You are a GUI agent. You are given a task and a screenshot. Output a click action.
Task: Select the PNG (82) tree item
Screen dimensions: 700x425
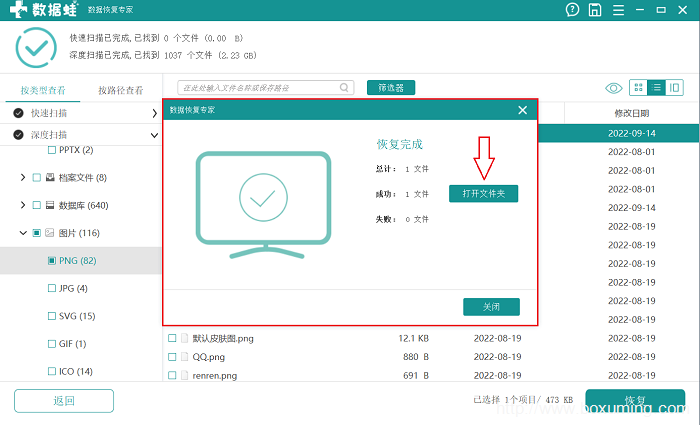coord(80,261)
